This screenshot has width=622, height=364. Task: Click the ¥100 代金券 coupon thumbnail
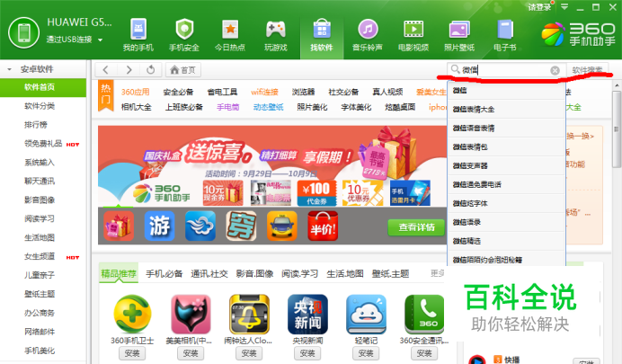click(x=316, y=193)
